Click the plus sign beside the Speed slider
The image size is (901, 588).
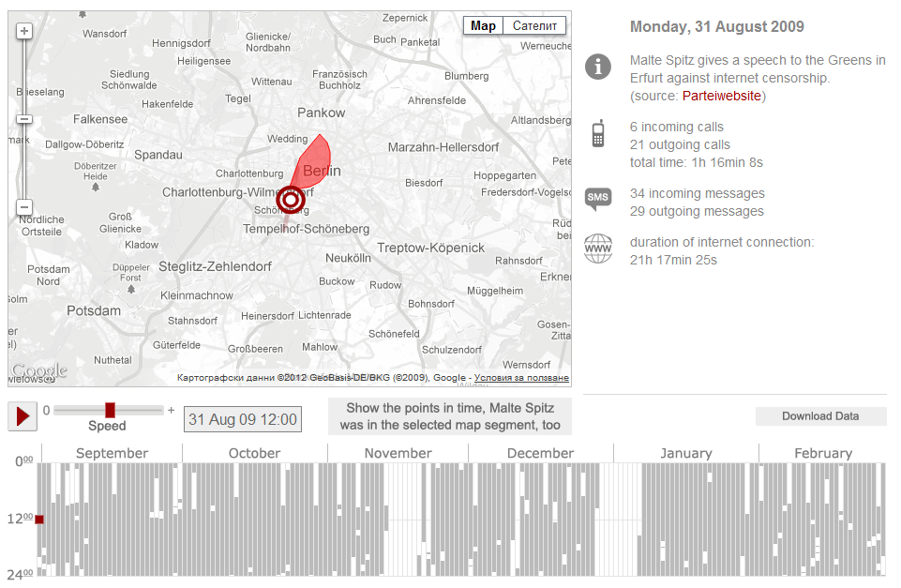pyautogui.click(x=171, y=410)
